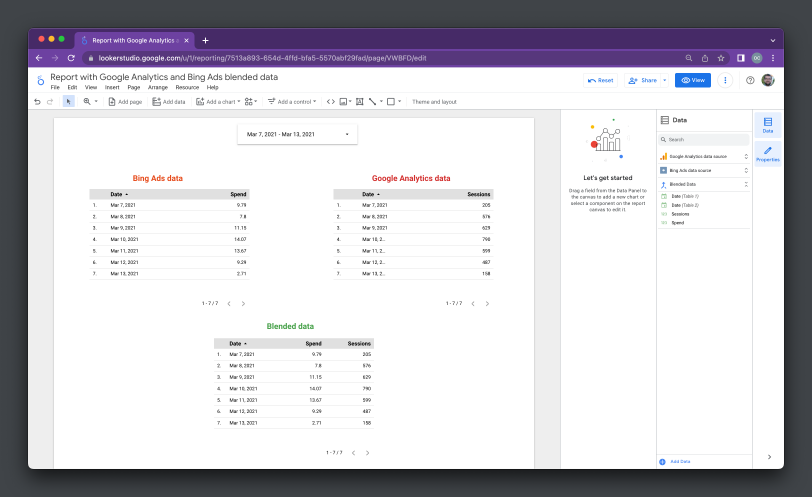The height and width of the screenshot is (497, 812).
Task: Activate the selection mode pointer tool
Action: tap(68, 102)
